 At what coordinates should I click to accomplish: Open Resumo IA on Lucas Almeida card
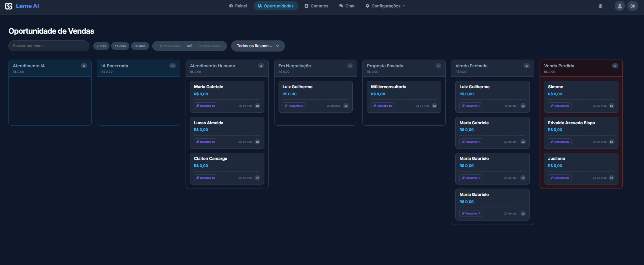[x=205, y=142]
